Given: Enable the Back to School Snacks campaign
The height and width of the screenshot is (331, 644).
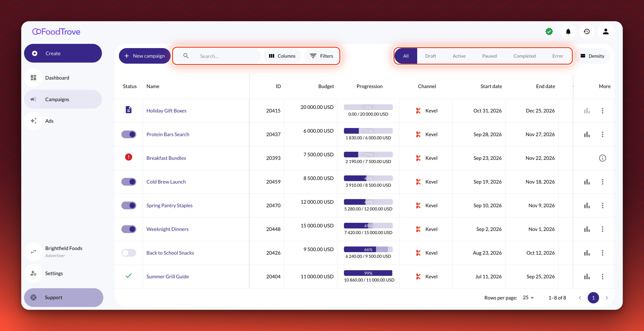Looking at the screenshot, I should coord(129,253).
